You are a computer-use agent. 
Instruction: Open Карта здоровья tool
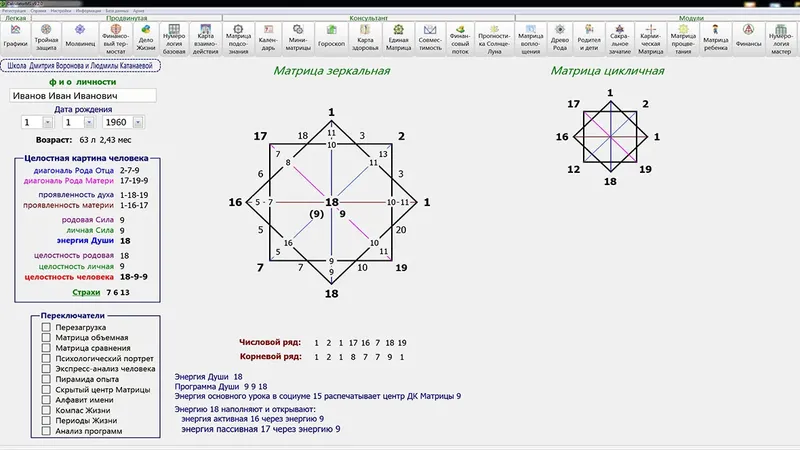(365, 39)
